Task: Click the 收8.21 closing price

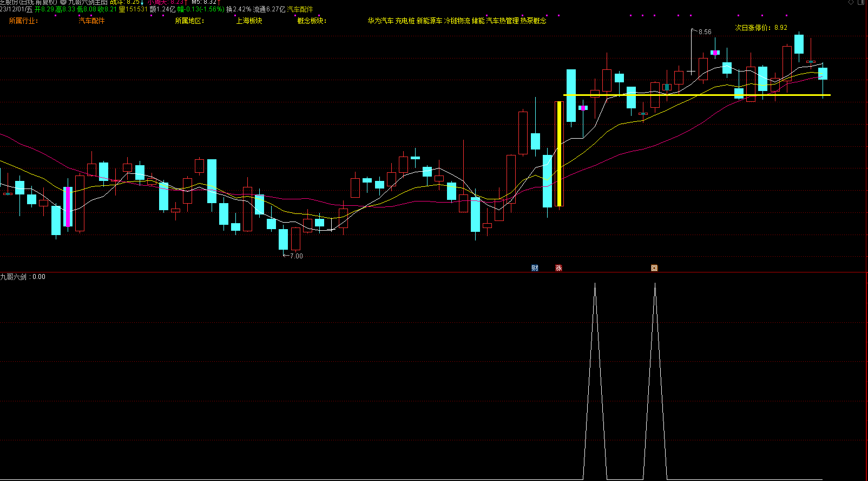Action: pos(107,9)
